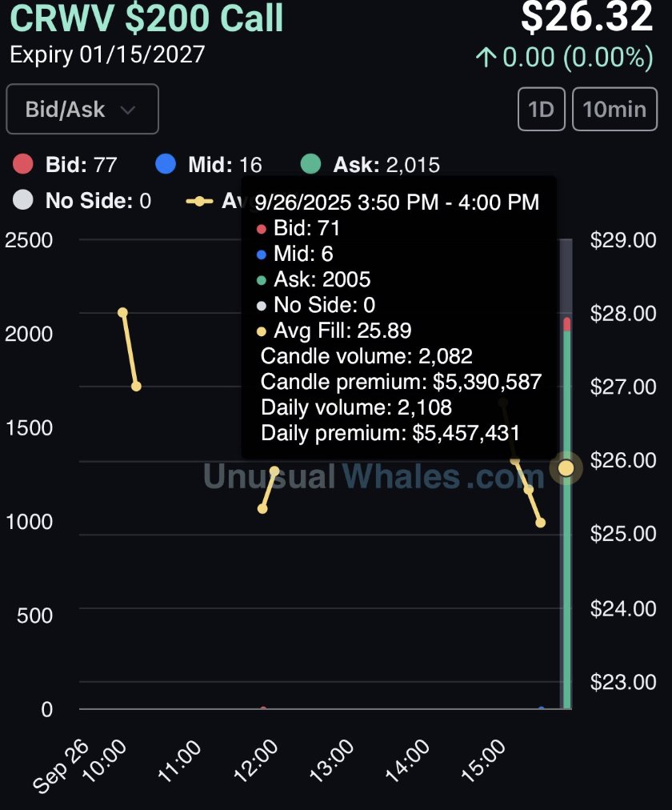Switch to the 1D timeframe
Image resolution: width=672 pixels, height=810 pixels.
542,109
